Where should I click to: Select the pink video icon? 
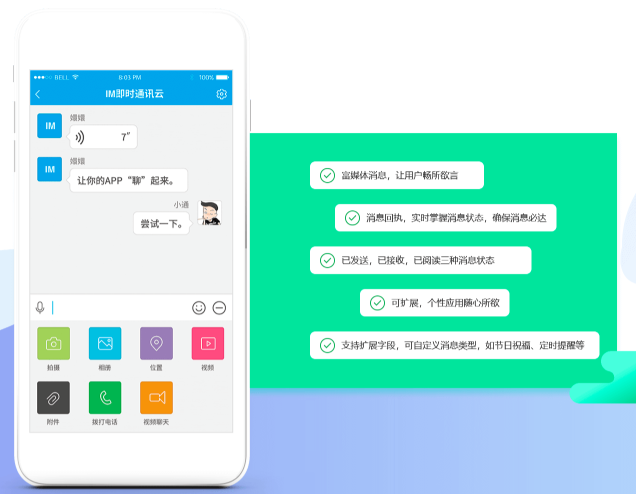click(208, 344)
